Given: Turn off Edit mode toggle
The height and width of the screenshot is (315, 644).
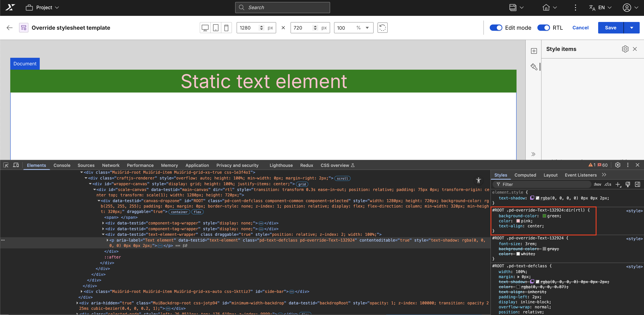Looking at the screenshot, I should click(496, 28).
